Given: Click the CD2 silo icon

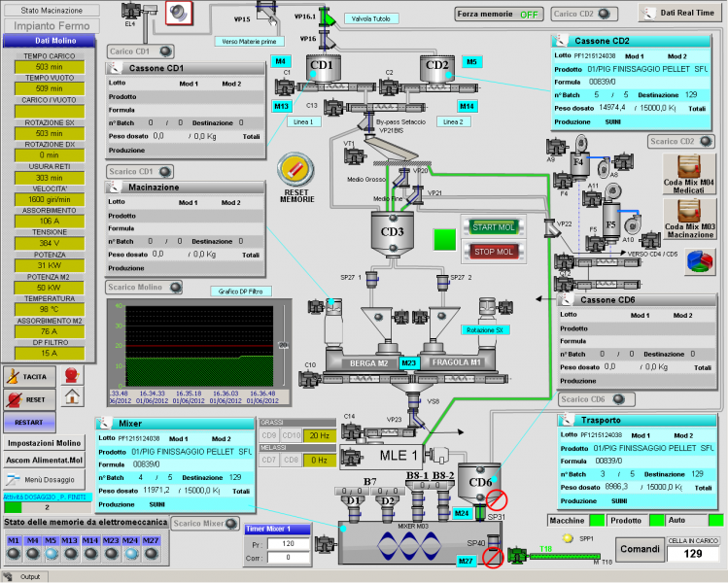Looking at the screenshot, I should pyautogui.click(x=436, y=68).
